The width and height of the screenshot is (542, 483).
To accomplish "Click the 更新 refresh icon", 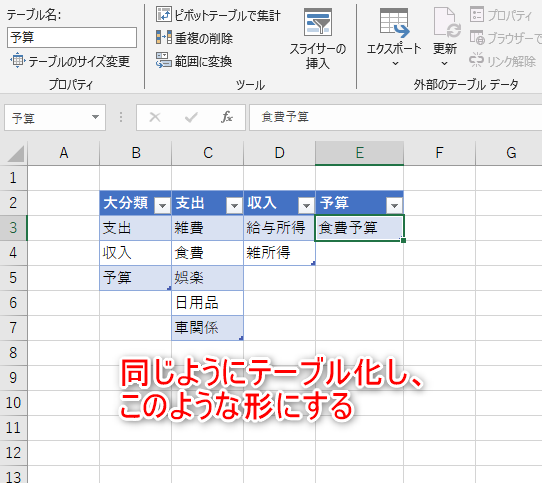I will coord(447,22).
